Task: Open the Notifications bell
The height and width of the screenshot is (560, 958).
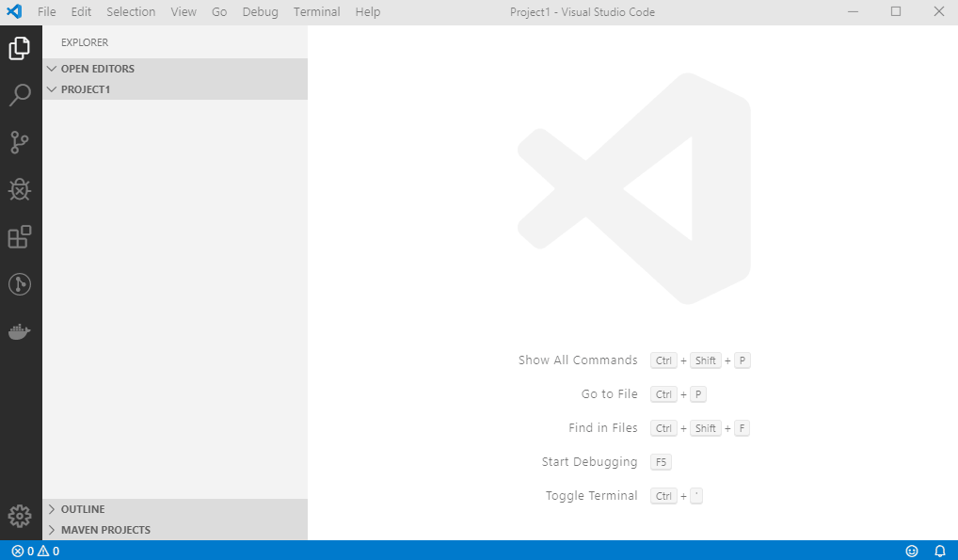Action: (939, 551)
